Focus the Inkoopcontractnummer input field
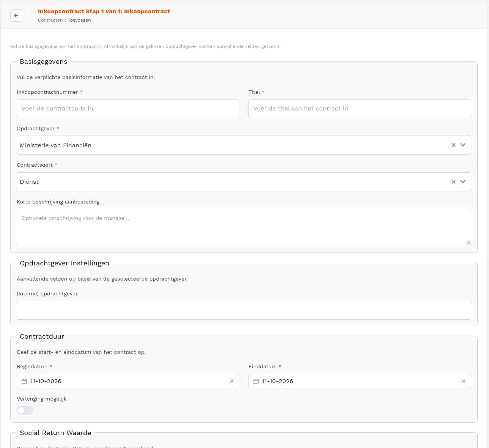Viewport: 489px width, 448px height. tap(128, 109)
